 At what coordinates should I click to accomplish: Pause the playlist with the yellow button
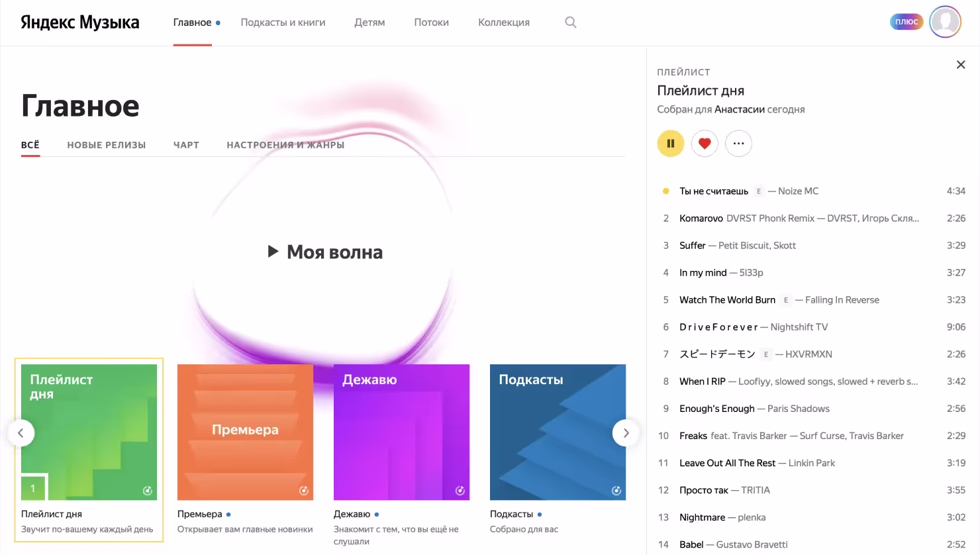click(670, 143)
